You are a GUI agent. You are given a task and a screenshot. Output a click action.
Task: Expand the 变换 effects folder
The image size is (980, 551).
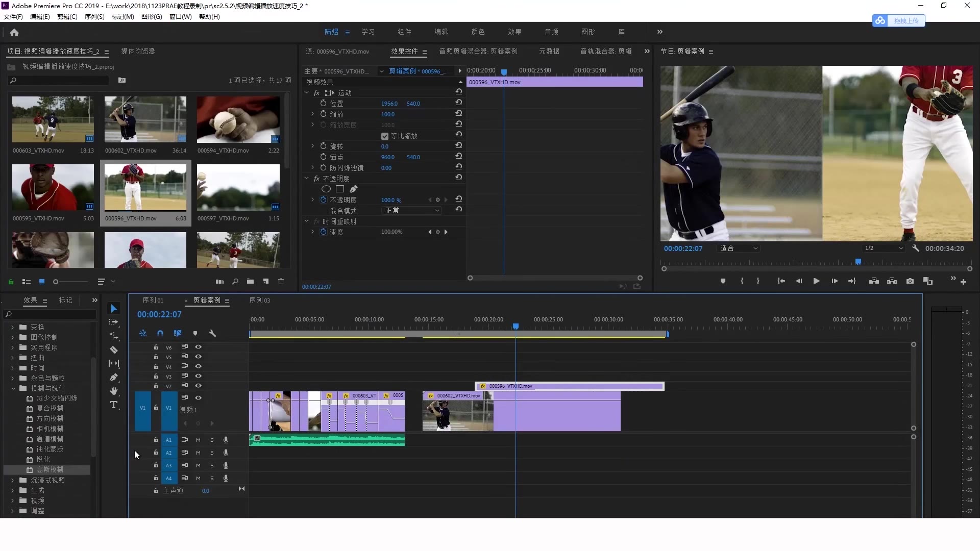click(x=13, y=327)
